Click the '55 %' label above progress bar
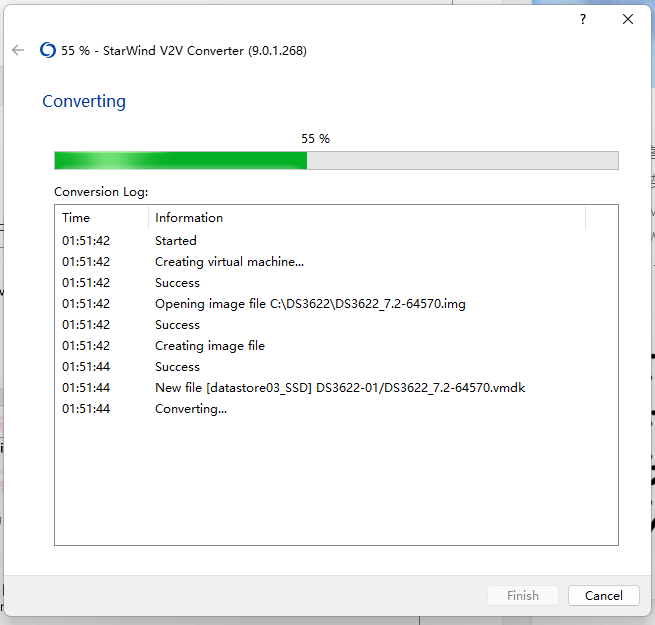 click(315, 139)
